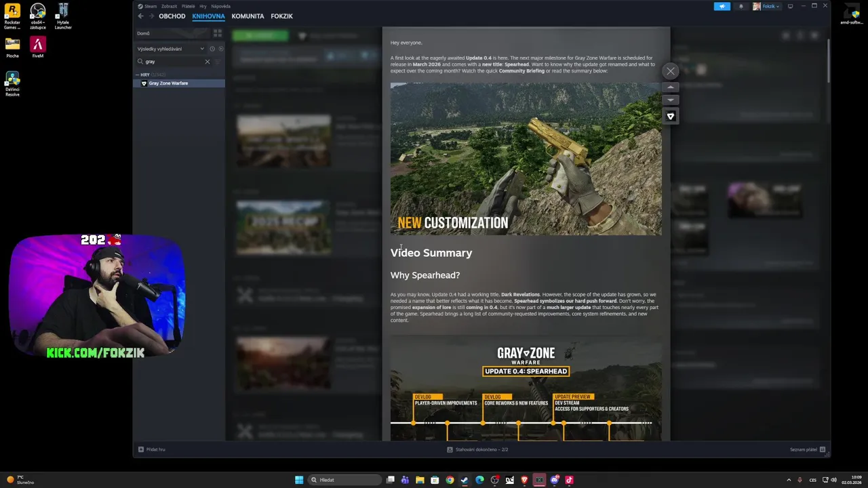The height and width of the screenshot is (488, 868).
Task: Open the FOKZIK profile tab
Action: pyautogui.click(x=281, y=16)
